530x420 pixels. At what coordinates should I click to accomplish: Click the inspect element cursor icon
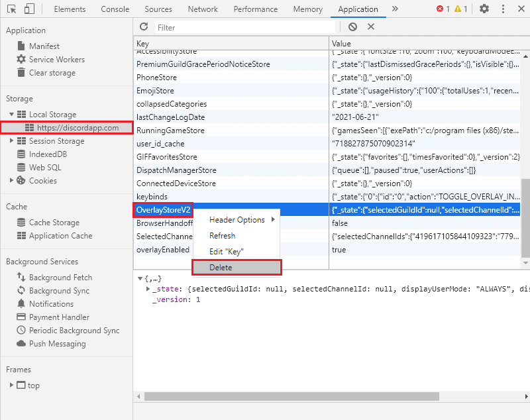(12, 9)
